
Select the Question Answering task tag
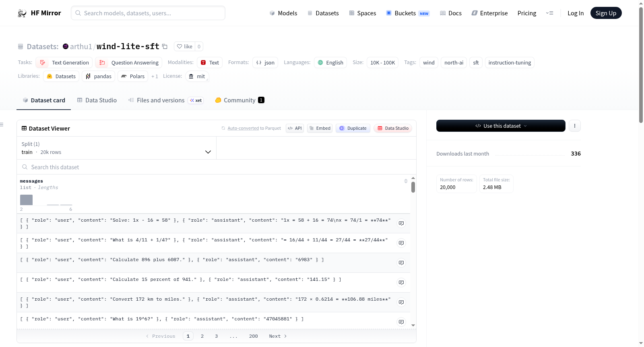point(129,62)
